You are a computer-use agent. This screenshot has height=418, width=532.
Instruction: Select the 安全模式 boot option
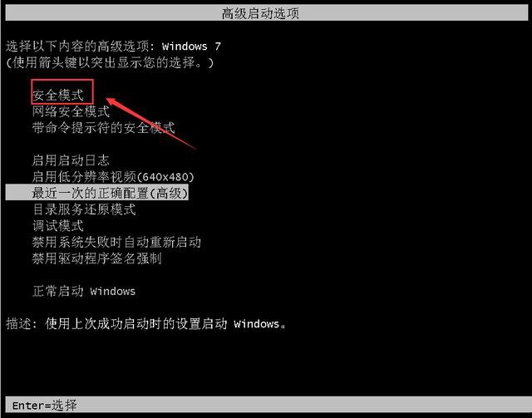(x=57, y=95)
